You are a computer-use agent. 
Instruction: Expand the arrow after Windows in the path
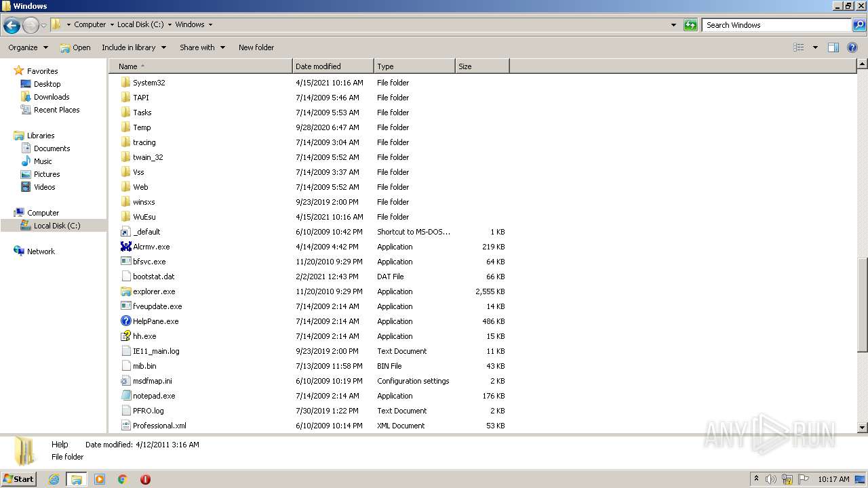pyautogui.click(x=210, y=24)
